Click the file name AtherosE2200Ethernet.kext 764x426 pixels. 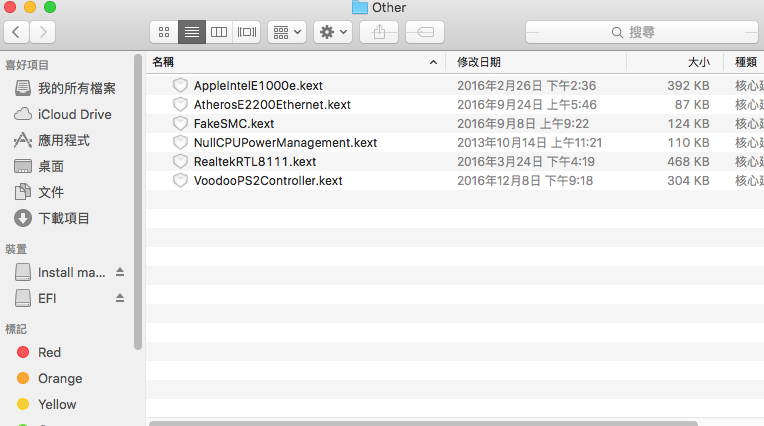(272, 105)
